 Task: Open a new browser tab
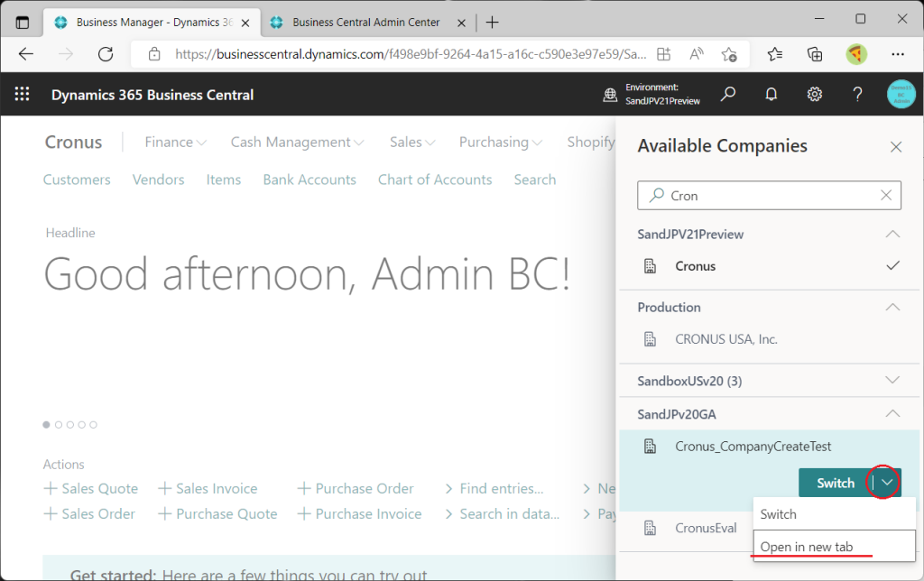(x=492, y=23)
